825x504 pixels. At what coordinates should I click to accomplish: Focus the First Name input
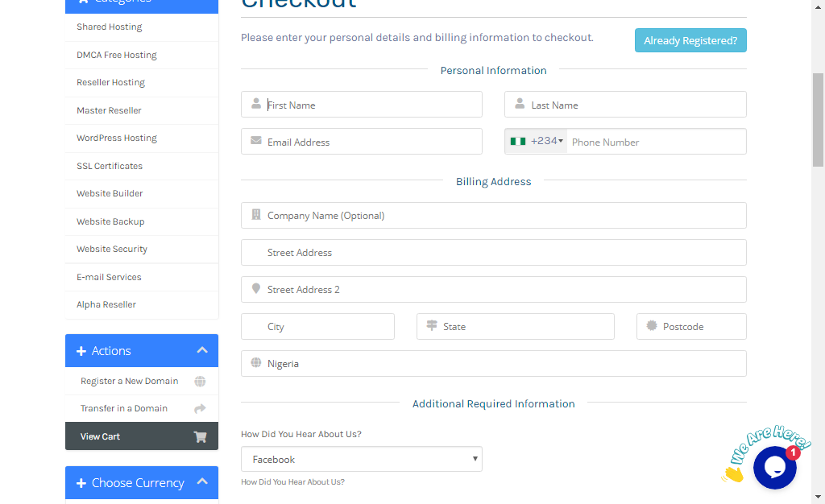tap(362, 105)
